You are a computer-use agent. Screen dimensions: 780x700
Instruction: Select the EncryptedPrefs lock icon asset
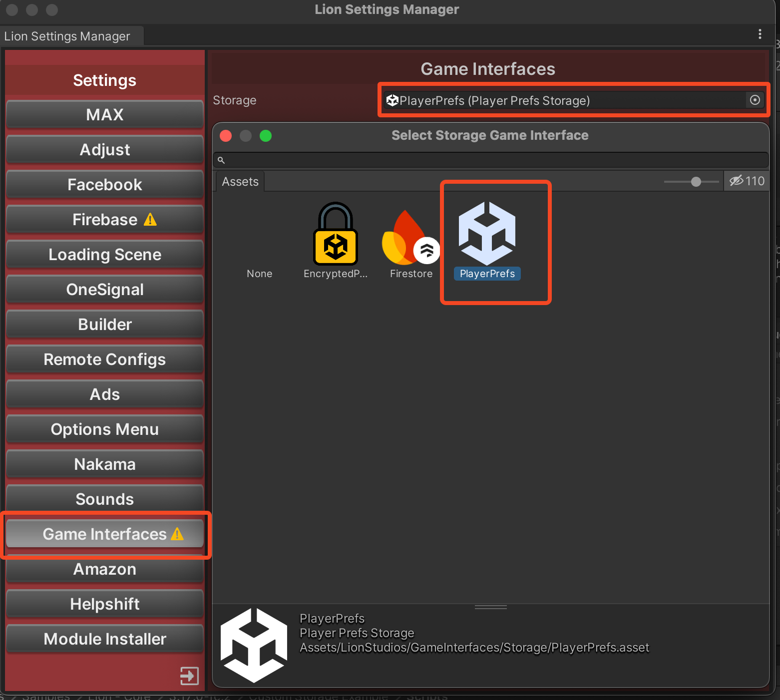(335, 234)
